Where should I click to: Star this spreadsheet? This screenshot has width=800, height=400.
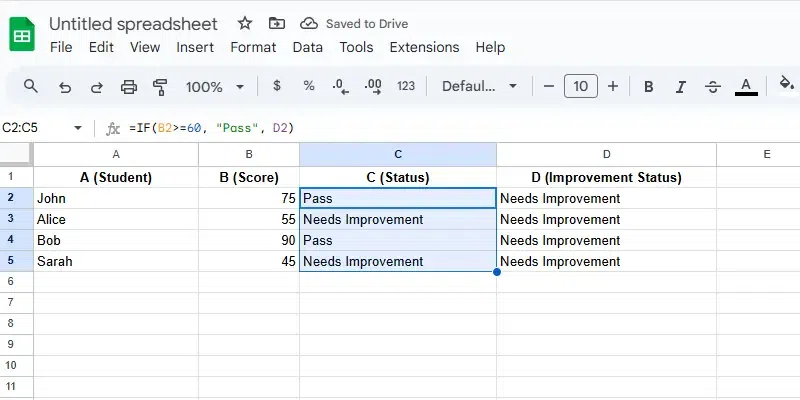245,23
